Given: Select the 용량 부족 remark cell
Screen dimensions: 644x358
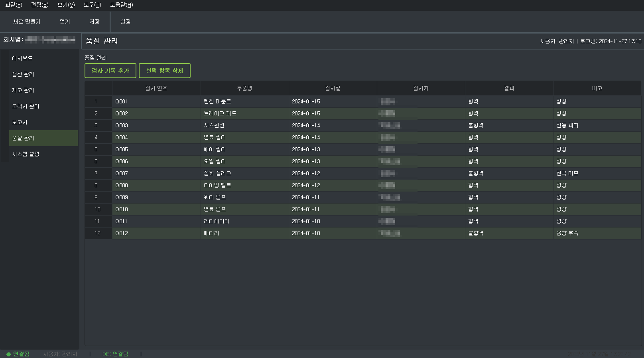Looking at the screenshot, I should (567, 233).
